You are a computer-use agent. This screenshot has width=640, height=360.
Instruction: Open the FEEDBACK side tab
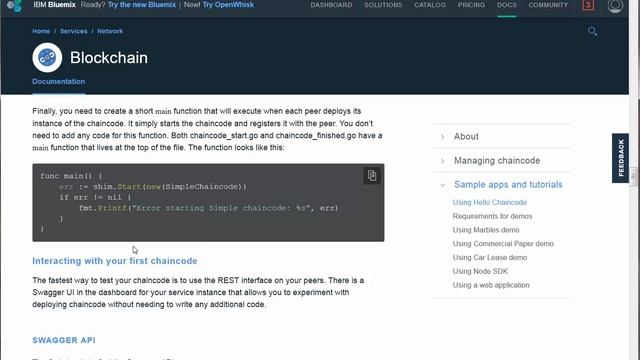[620, 158]
